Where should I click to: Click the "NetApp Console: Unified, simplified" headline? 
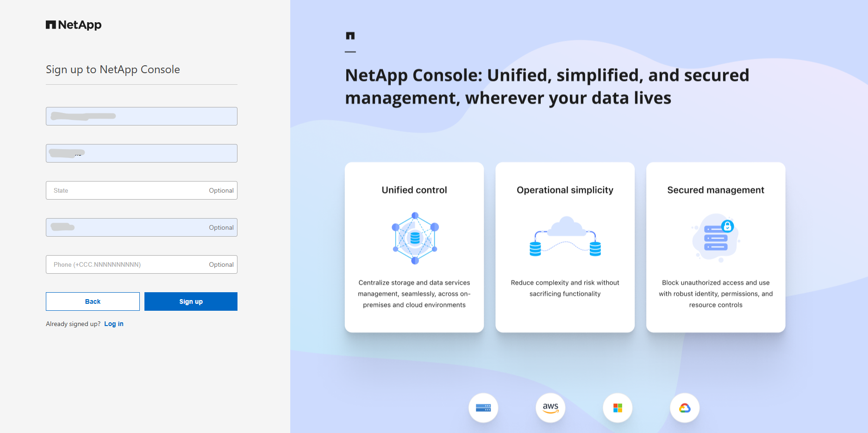coord(547,87)
